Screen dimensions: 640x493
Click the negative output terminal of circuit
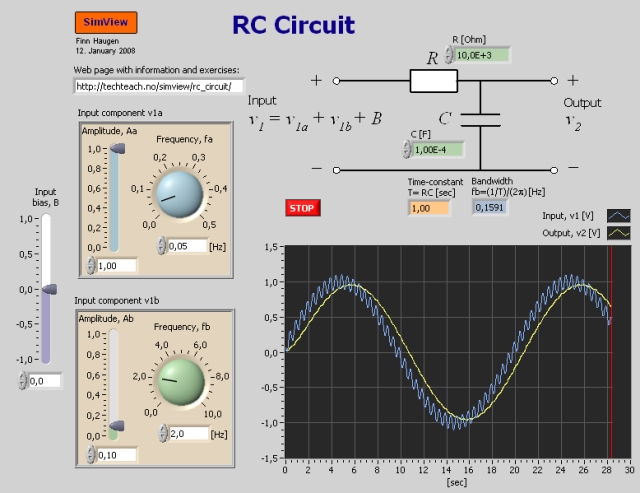[554, 170]
